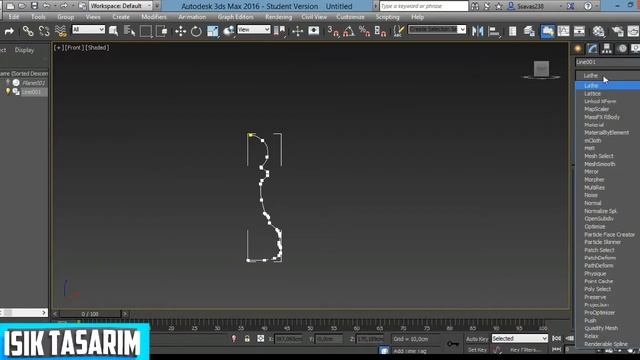Toggle Spinner Snap

tap(380, 31)
